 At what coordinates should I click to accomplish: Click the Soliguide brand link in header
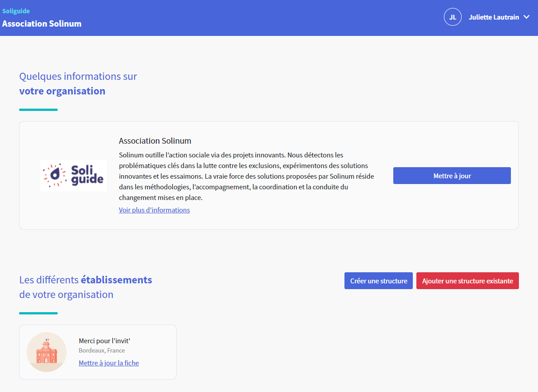[x=16, y=11]
